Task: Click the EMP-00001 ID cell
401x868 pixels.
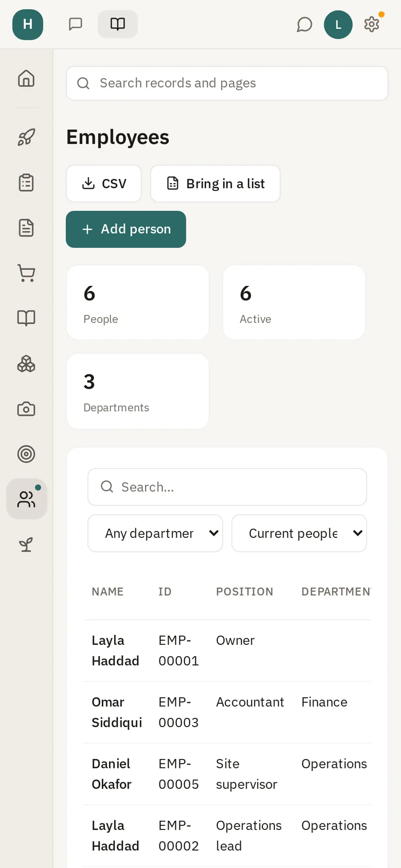Action: pyautogui.click(x=178, y=650)
